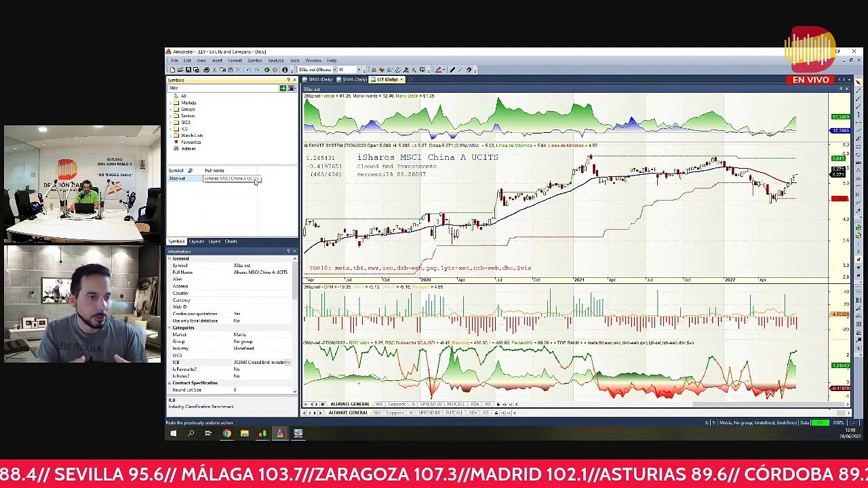Open Chrome from the taskbar
The width and height of the screenshot is (868, 488).
pos(226,433)
